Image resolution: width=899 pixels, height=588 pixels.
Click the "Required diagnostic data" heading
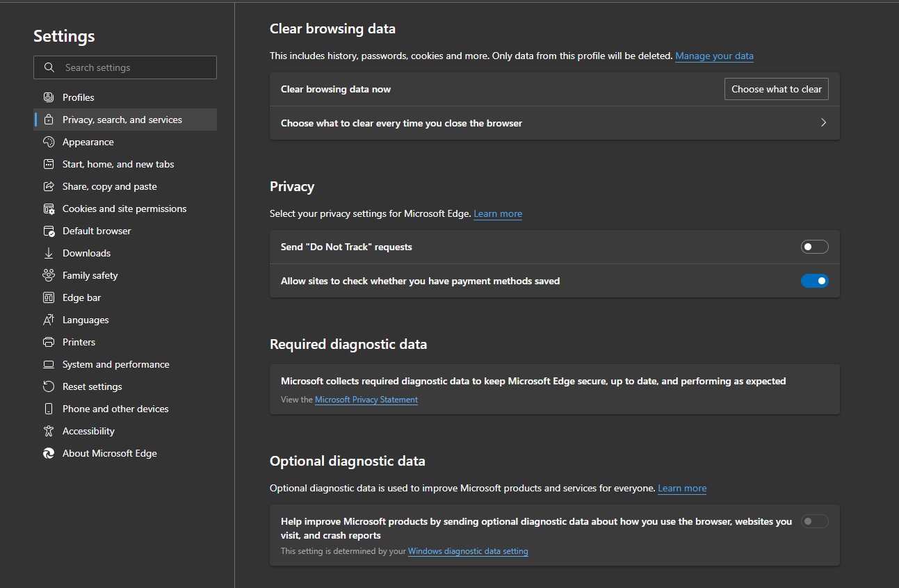348,344
